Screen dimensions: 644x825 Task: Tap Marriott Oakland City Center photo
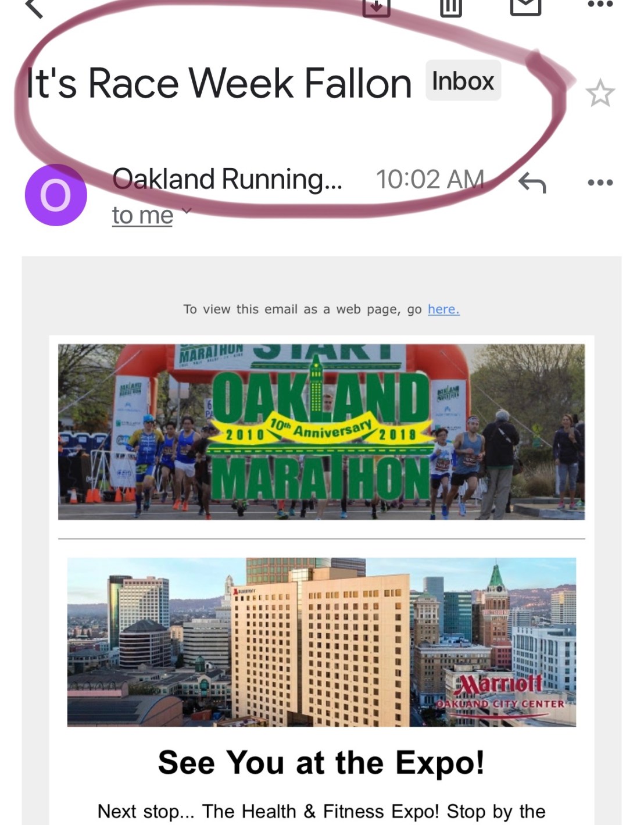point(321,642)
